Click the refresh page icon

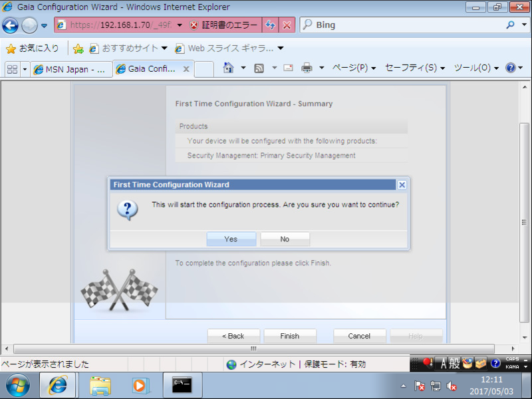(270, 25)
